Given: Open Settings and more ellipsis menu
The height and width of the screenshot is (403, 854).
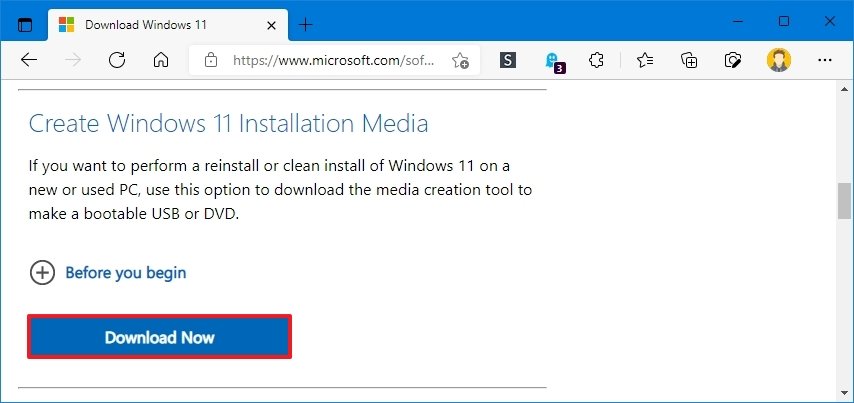Looking at the screenshot, I should [825, 60].
